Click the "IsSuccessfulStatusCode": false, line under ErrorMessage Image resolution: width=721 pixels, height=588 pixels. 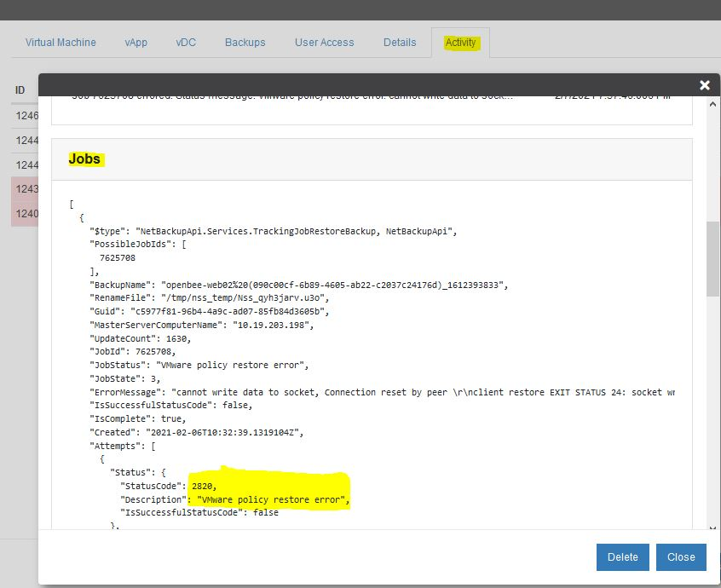tap(171, 405)
